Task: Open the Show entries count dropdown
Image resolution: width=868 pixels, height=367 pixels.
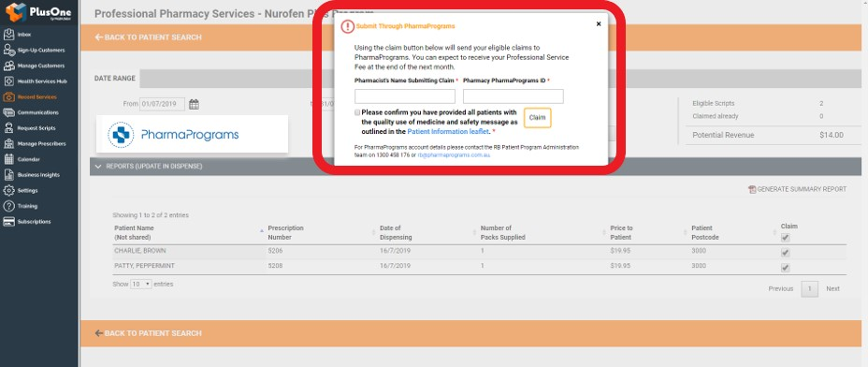Action: (x=141, y=284)
